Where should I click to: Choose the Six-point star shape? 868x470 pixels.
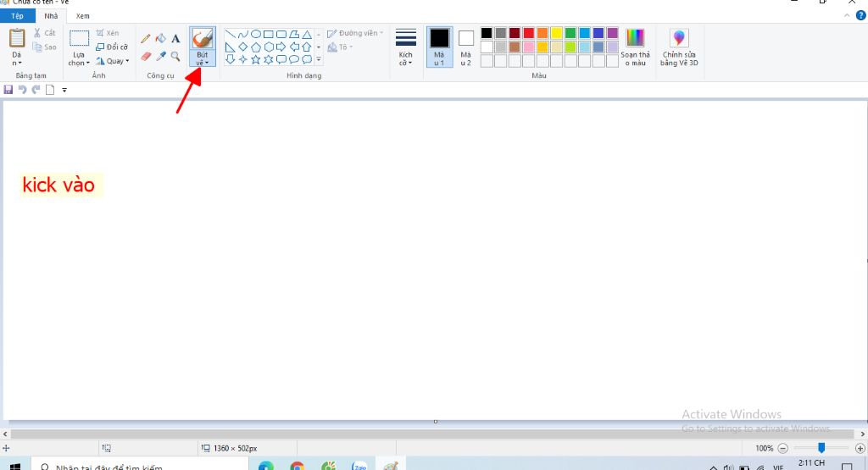(x=269, y=59)
